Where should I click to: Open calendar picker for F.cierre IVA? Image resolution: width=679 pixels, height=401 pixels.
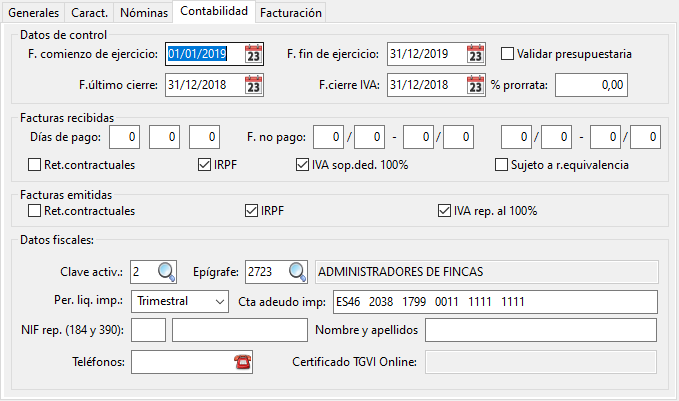pyautogui.click(x=475, y=86)
